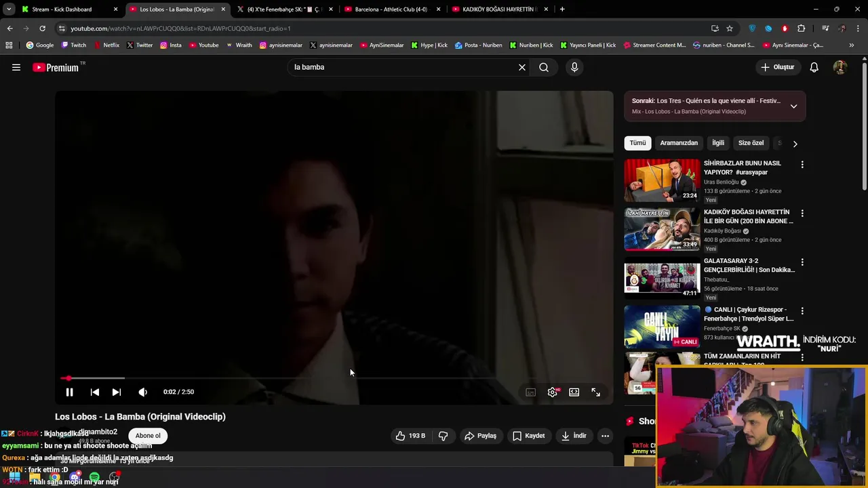The width and height of the screenshot is (868, 488).
Task: Open the Twitch bookmark
Action: [74, 45]
